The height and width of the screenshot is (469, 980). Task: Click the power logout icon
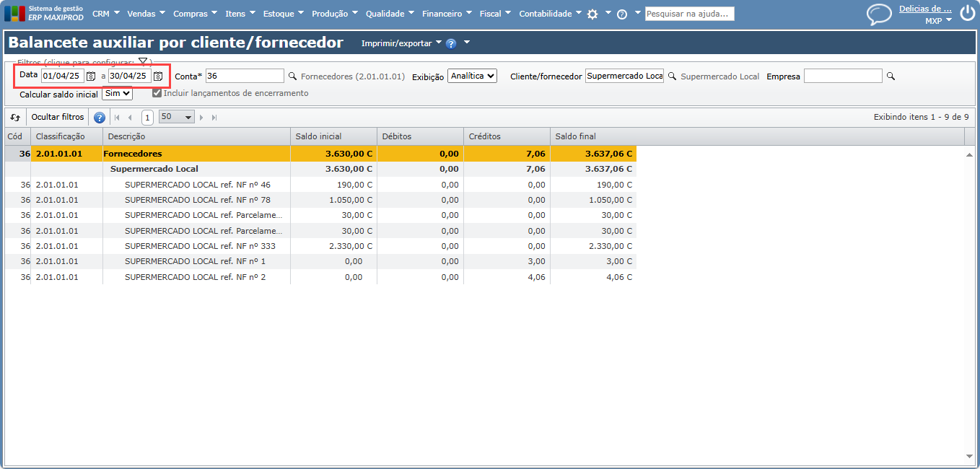pos(966,14)
